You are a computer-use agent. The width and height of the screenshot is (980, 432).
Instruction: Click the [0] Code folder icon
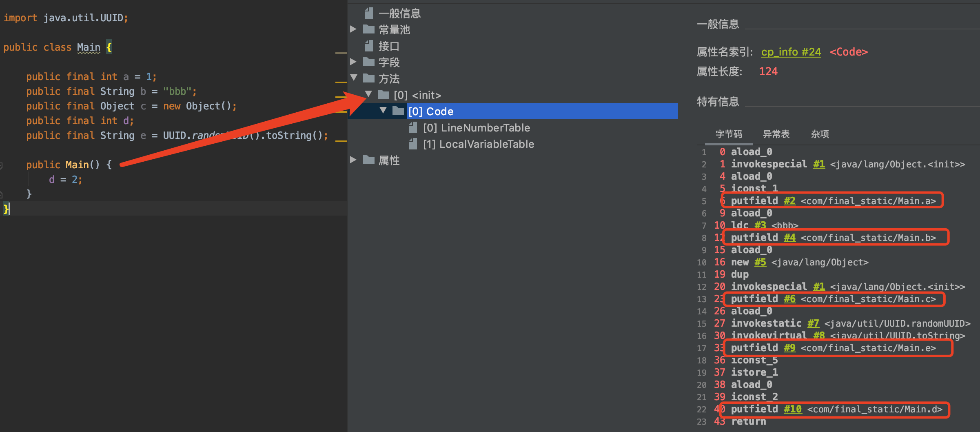398,111
